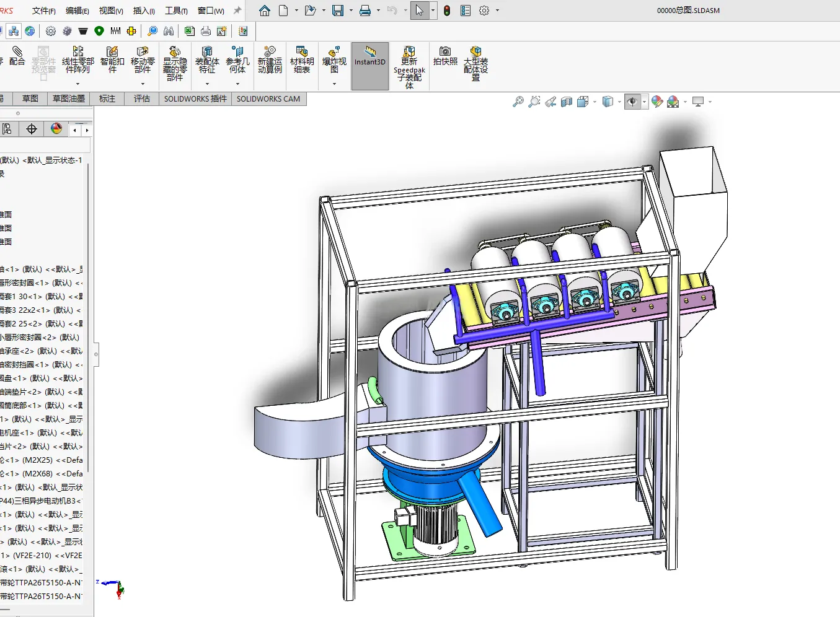This screenshot has width=840, height=617.
Task: Open the 材料明细表 bill of materials tool
Action: click(x=302, y=59)
